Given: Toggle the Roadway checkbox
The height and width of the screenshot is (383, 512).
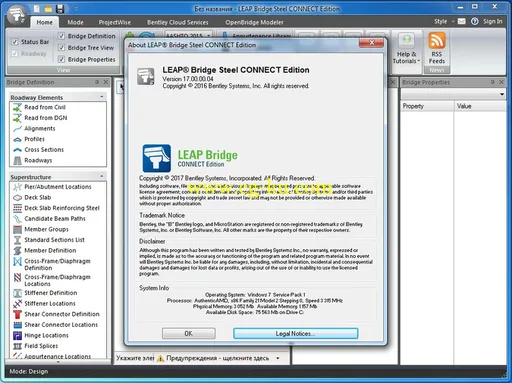Looking at the screenshot, I should [15, 54].
